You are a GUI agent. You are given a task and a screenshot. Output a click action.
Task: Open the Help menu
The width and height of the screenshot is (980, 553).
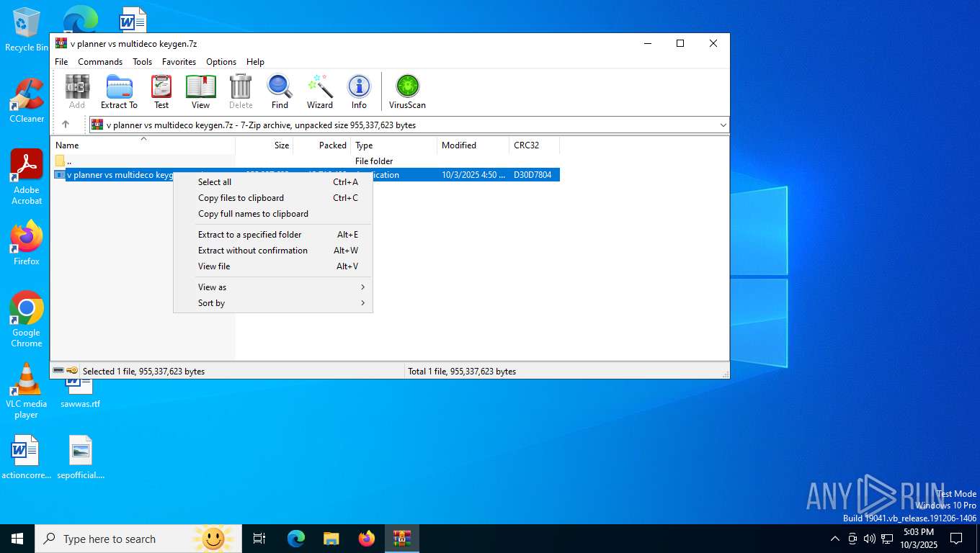(x=255, y=62)
